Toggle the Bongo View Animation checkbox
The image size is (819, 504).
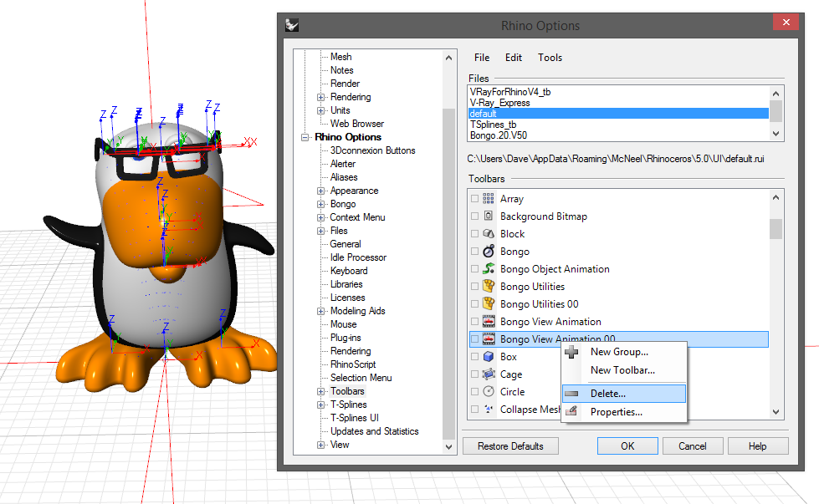pyautogui.click(x=474, y=322)
